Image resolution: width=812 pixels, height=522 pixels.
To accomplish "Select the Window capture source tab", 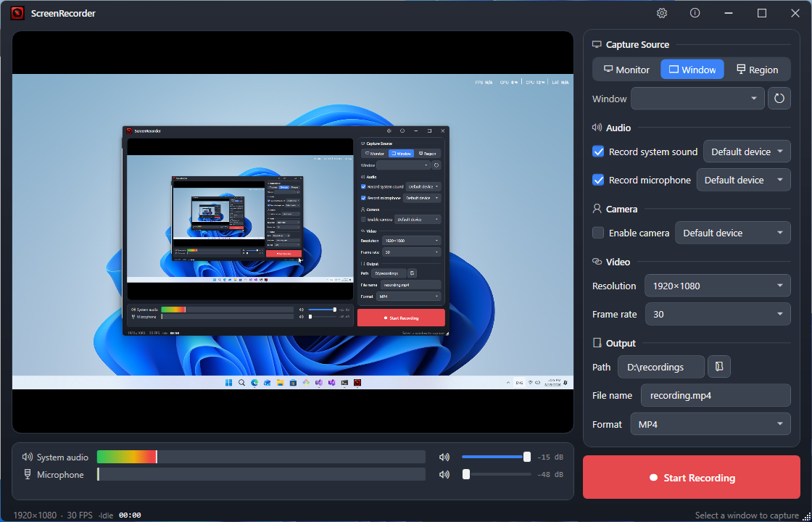I will point(692,70).
